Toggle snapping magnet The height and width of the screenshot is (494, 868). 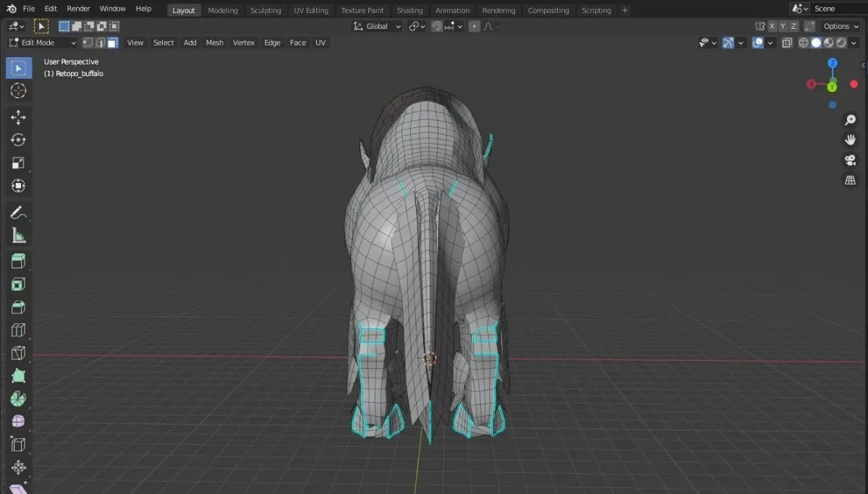tap(437, 26)
